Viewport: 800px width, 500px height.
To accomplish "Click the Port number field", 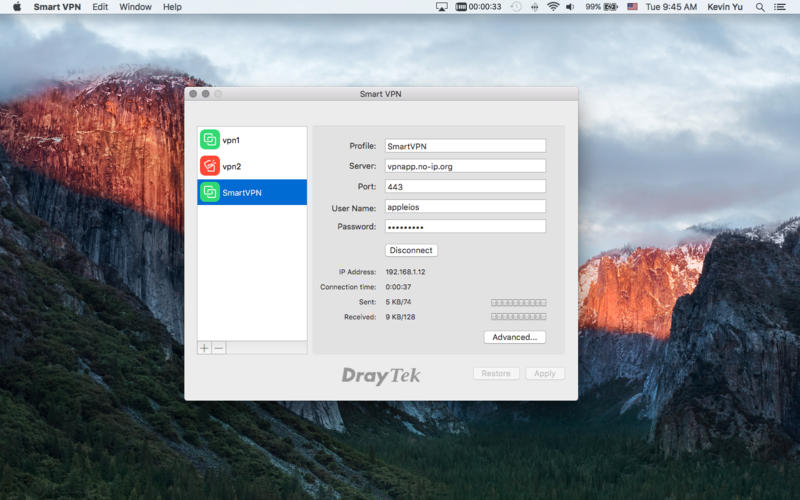I will click(465, 186).
